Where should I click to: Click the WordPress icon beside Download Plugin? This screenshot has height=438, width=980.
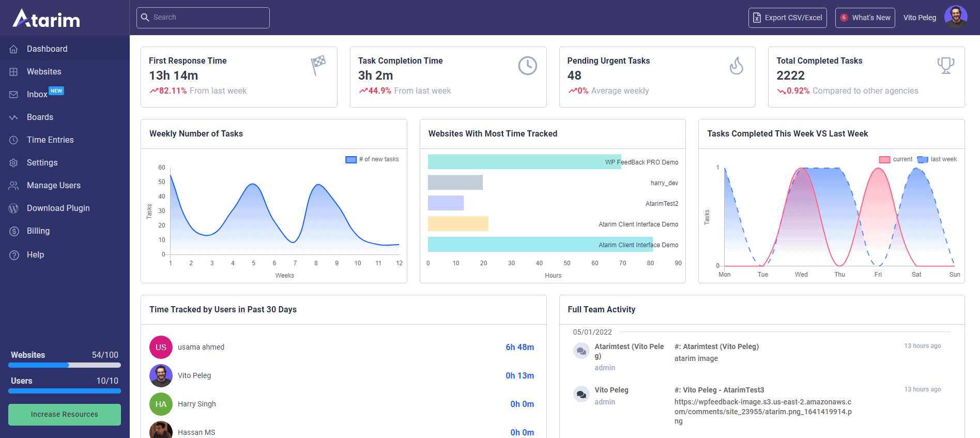pyautogui.click(x=14, y=208)
